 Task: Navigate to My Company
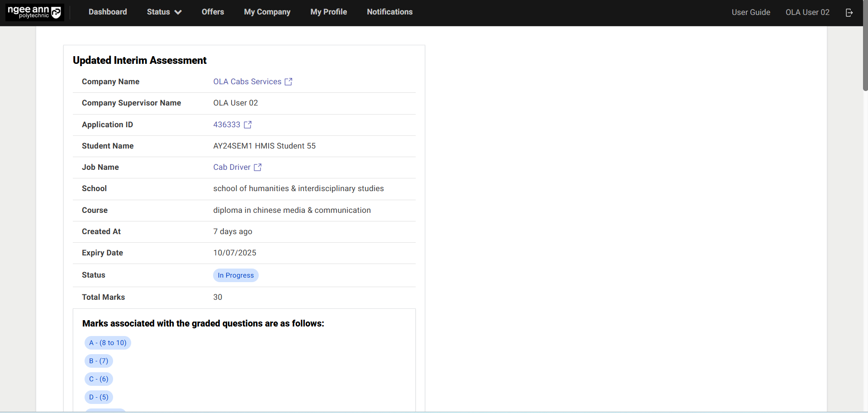[x=267, y=12]
